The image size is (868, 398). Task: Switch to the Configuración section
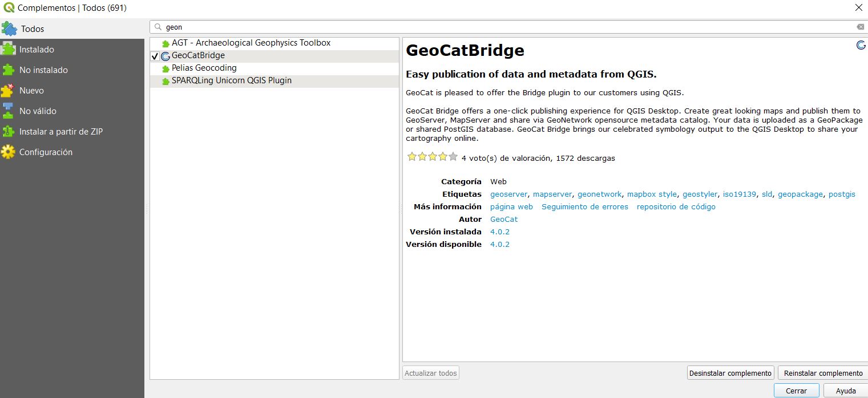pos(46,152)
